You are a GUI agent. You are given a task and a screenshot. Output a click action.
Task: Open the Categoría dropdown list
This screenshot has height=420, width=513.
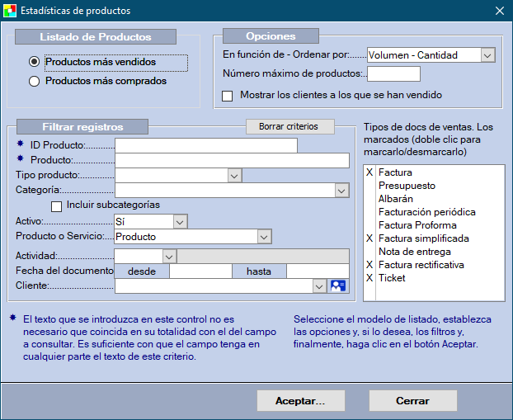pos(342,191)
